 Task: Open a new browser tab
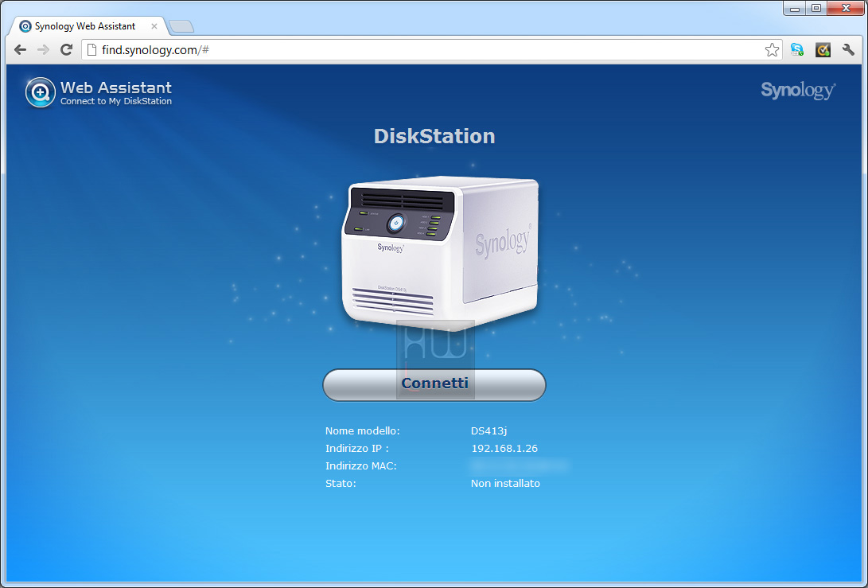tap(181, 26)
